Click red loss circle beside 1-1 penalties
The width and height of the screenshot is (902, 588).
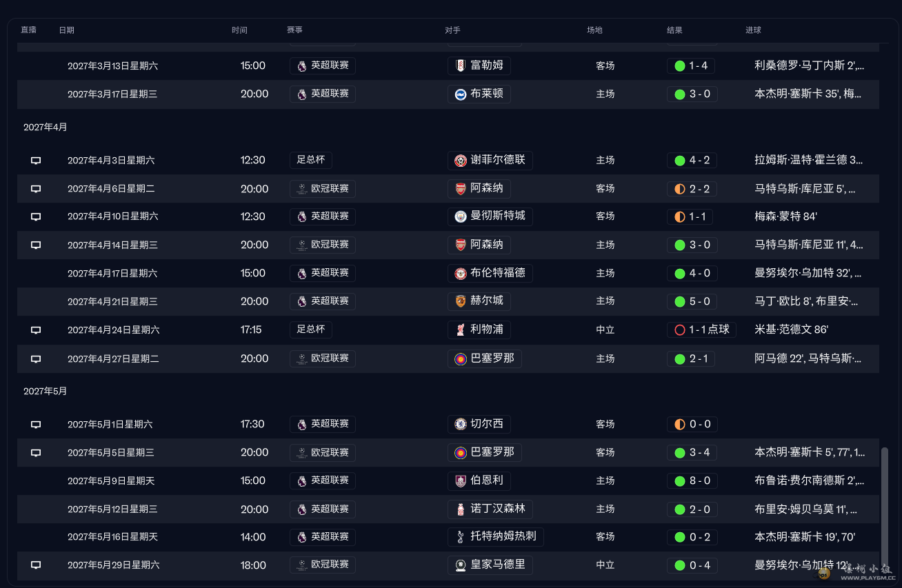pyautogui.click(x=679, y=330)
